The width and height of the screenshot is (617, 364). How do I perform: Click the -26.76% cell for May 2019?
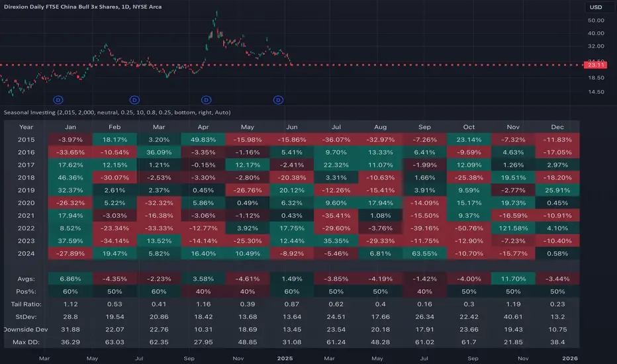(x=248, y=190)
